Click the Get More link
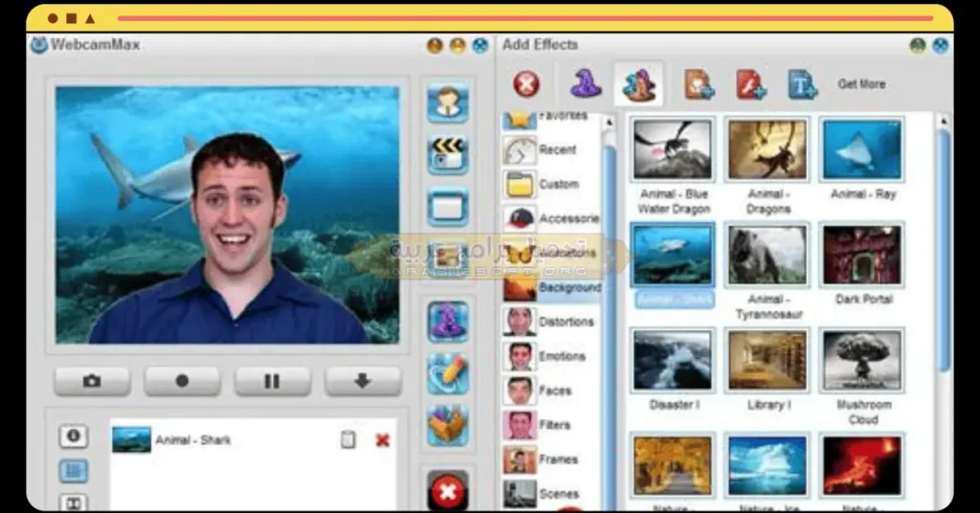The height and width of the screenshot is (513, 980). tap(861, 83)
